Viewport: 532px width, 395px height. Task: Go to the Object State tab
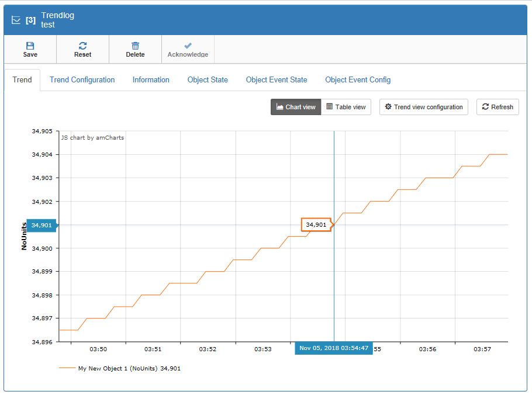point(208,80)
